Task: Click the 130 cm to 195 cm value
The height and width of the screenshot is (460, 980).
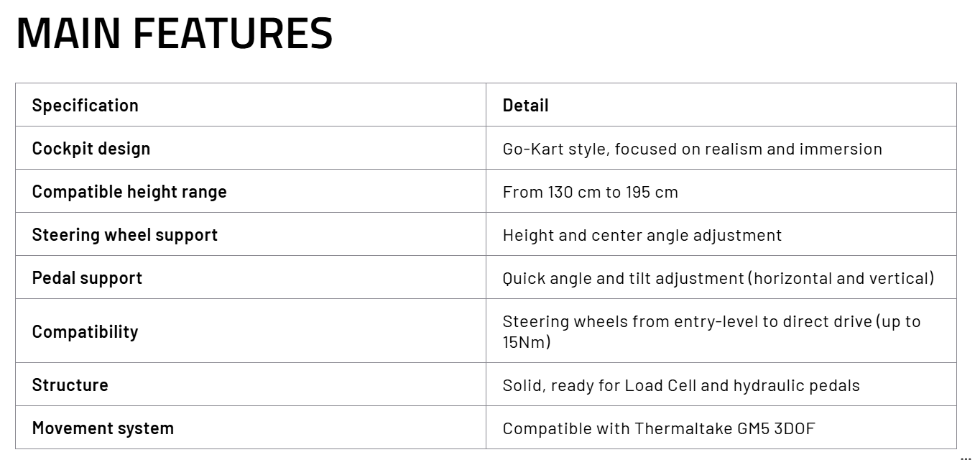Action: coord(613,192)
